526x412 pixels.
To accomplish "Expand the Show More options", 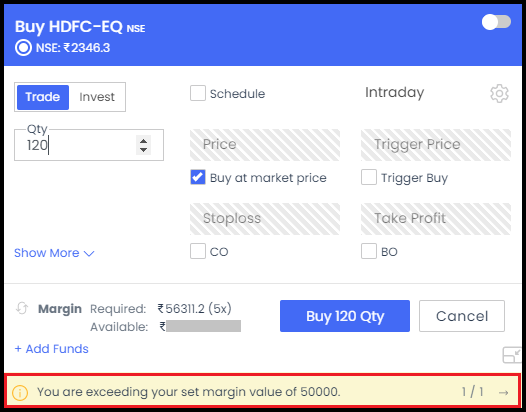I will click(54, 253).
